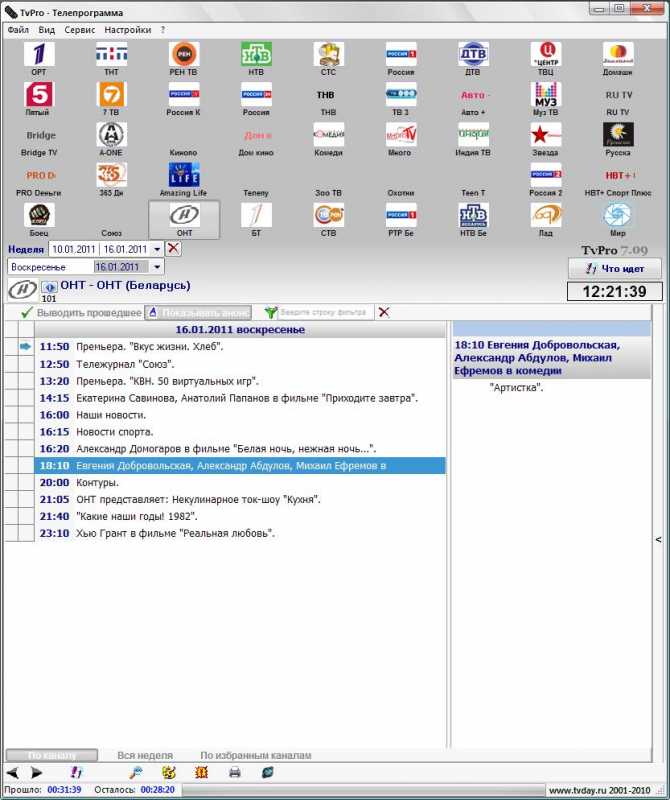
Task: Select the Пятый channel icon
Action: pos(39,94)
